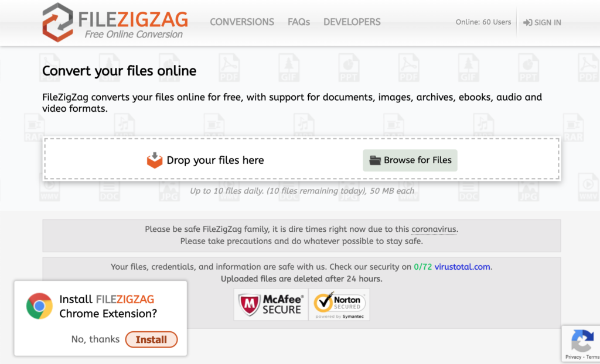The width and height of the screenshot is (600, 364).
Task: Click the sign-in arrow icon
Action: tap(528, 23)
